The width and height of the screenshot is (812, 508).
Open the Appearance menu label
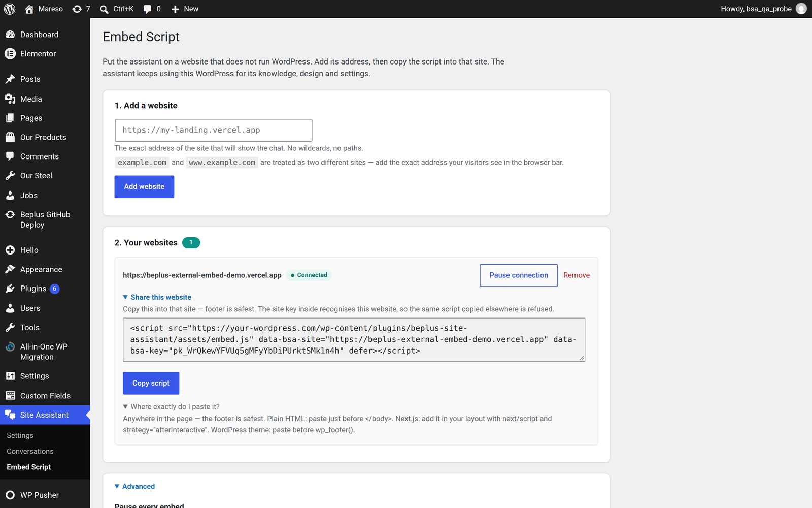pos(41,270)
